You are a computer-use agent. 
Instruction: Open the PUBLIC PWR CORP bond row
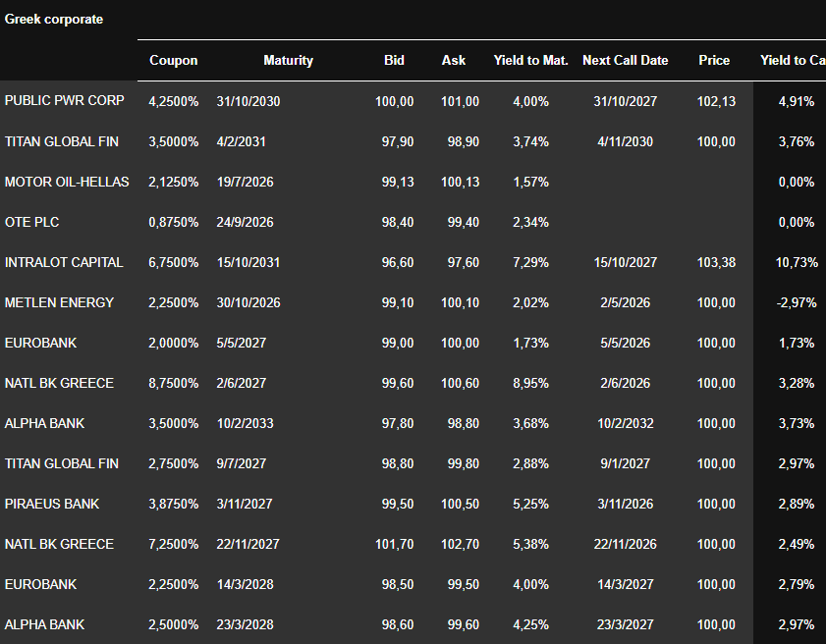tap(65, 101)
